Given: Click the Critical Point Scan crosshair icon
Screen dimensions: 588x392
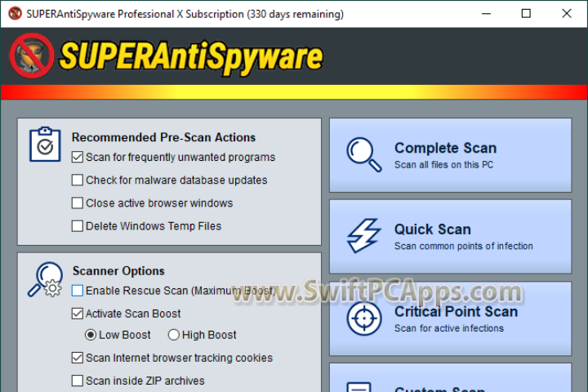Looking at the screenshot, I should tap(364, 318).
